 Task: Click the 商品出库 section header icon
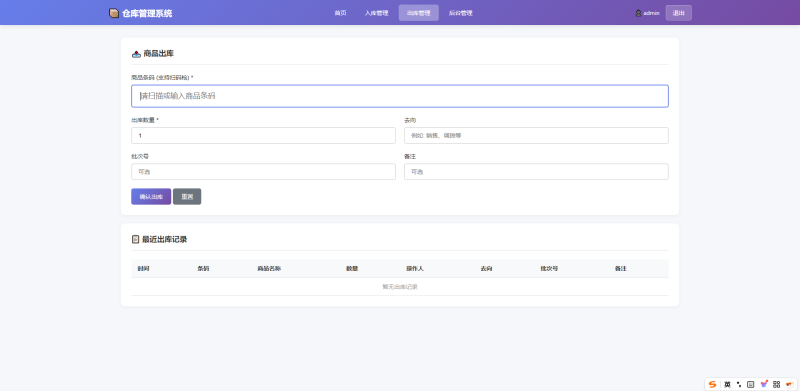click(136, 54)
